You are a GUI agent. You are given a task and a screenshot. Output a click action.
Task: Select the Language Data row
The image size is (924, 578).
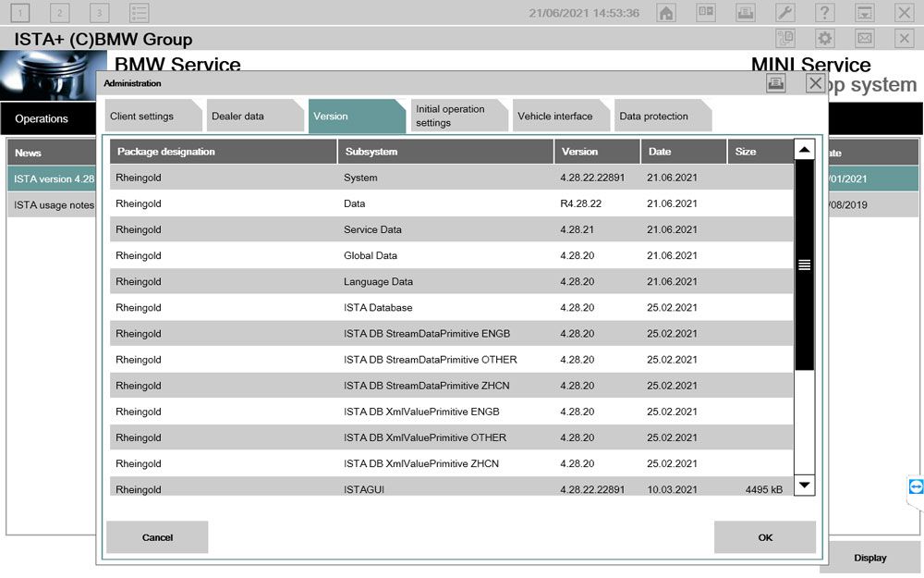pos(452,281)
